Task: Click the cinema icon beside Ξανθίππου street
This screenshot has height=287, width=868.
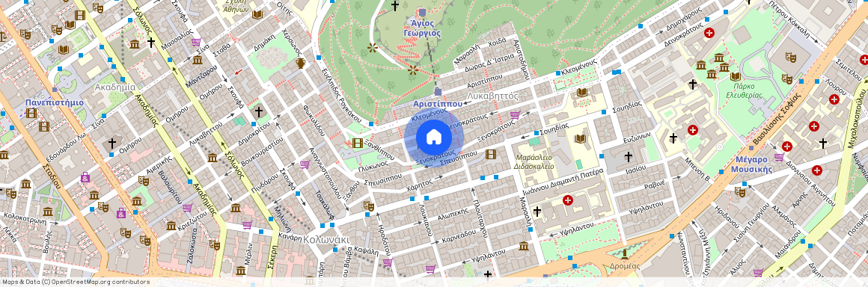Action: point(358,143)
